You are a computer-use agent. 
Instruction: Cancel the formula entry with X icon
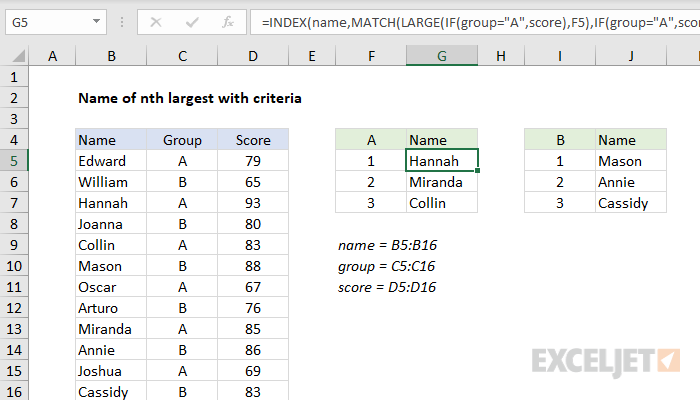(156, 22)
